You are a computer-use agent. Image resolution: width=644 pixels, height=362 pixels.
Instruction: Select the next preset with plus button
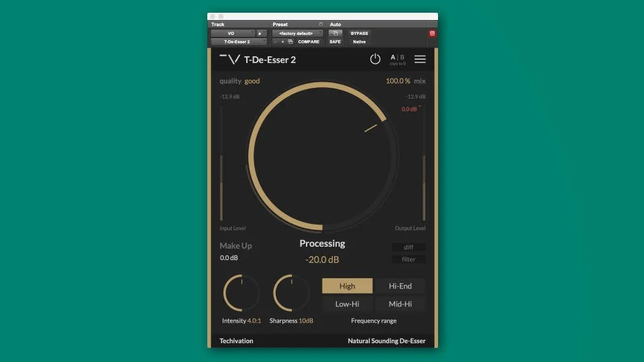(282, 42)
